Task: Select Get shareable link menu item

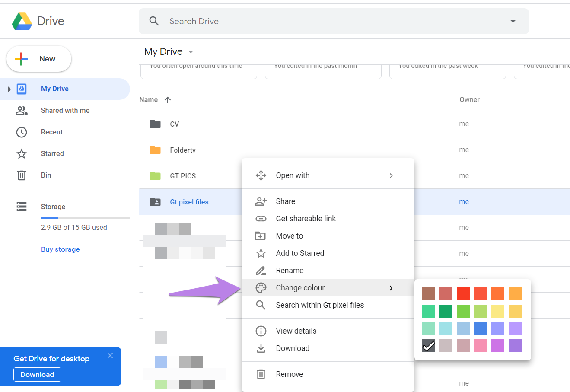Action: pyautogui.click(x=306, y=218)
